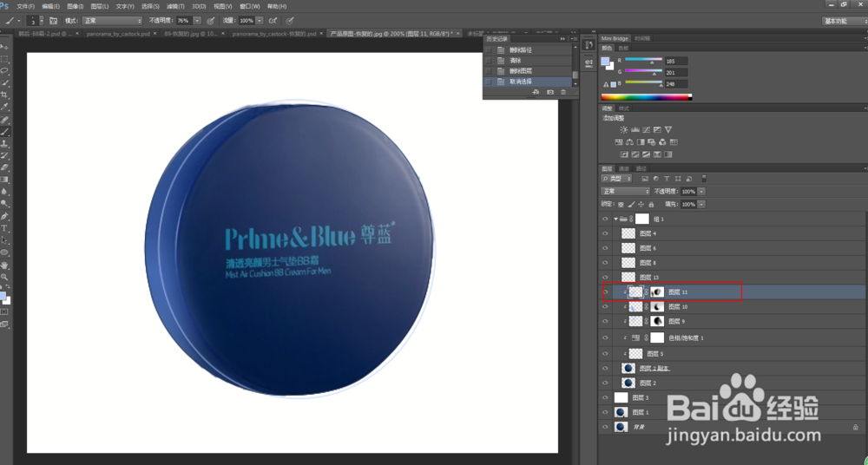Click the foreground color swatch in Color panel
This screenshot has height=465, width=868.
[605, 61]
